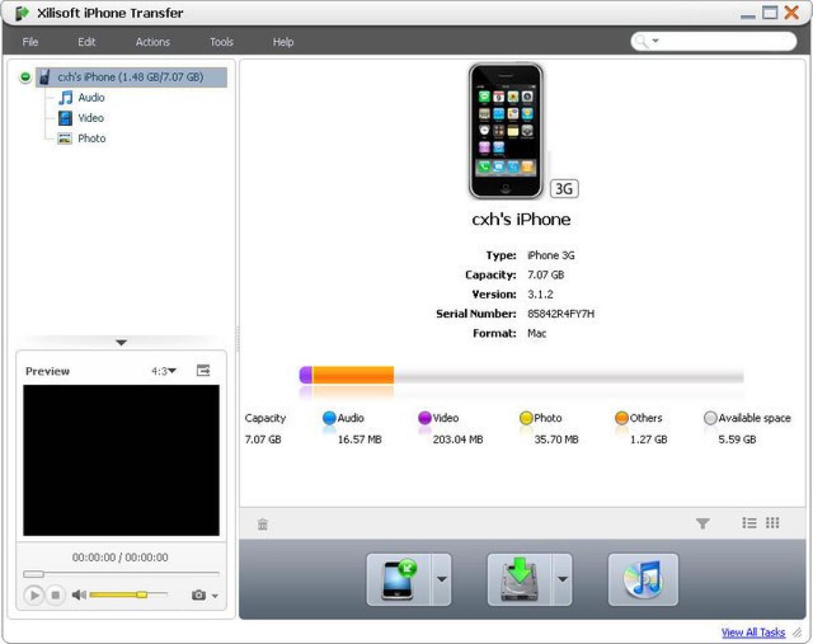
Task: Click the delete trash icon above the toolbar
Action: click(262, 523)
